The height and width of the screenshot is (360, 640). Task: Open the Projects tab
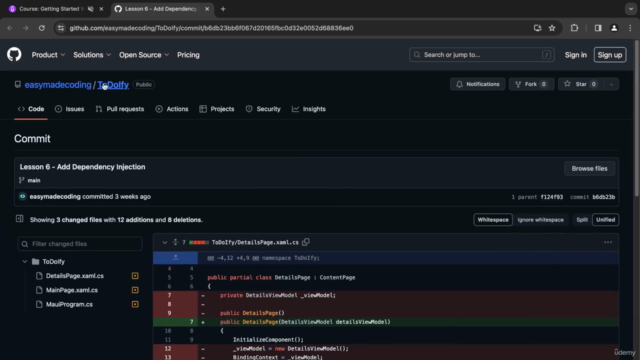[x=217, y=109]
